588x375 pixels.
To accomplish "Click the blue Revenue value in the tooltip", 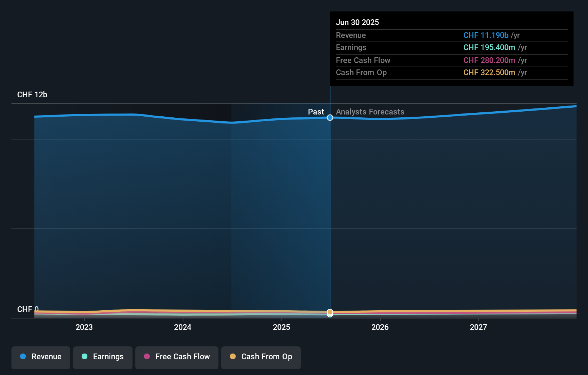I will point(486,35).
